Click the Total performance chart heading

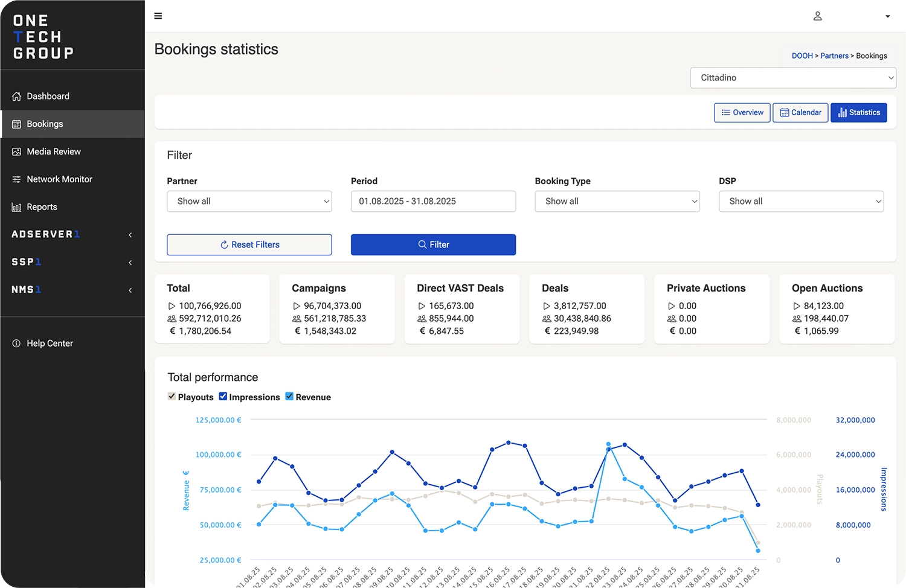[213, 378]
